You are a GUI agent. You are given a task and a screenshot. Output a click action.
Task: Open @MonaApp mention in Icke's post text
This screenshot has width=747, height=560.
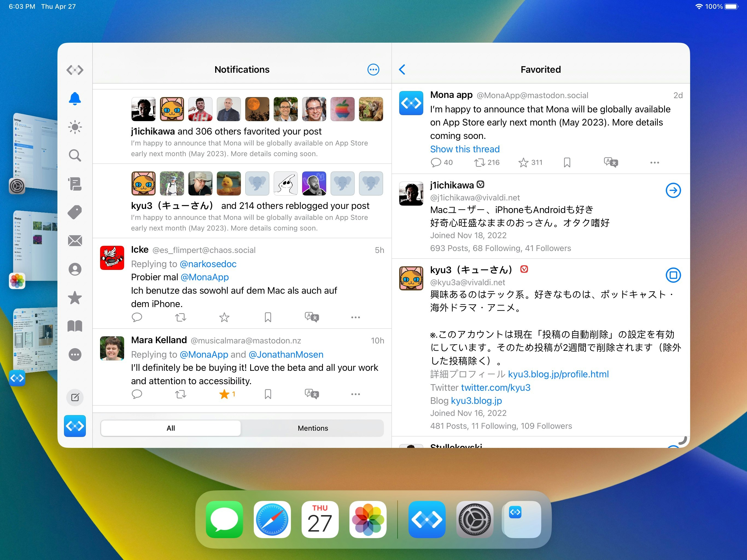pos(205,277)
